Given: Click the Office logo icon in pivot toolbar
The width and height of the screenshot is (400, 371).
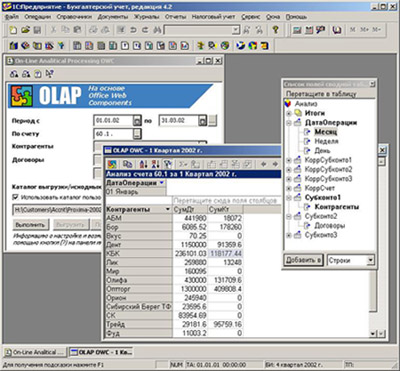Looking at the screenshot, I should click(x=113, y=164).
